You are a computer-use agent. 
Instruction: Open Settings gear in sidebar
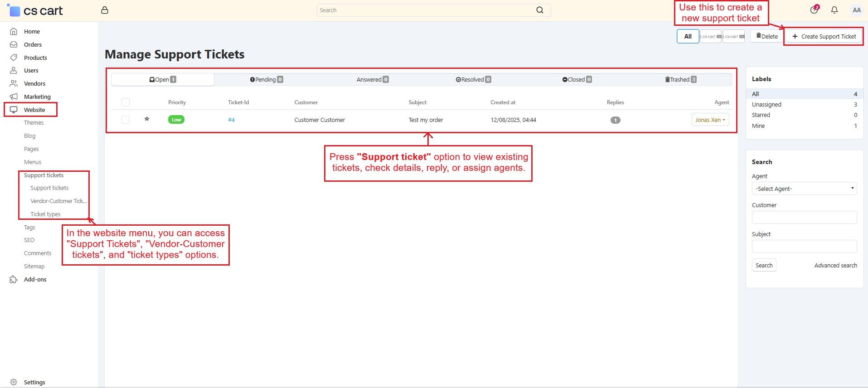coord(14,382)
